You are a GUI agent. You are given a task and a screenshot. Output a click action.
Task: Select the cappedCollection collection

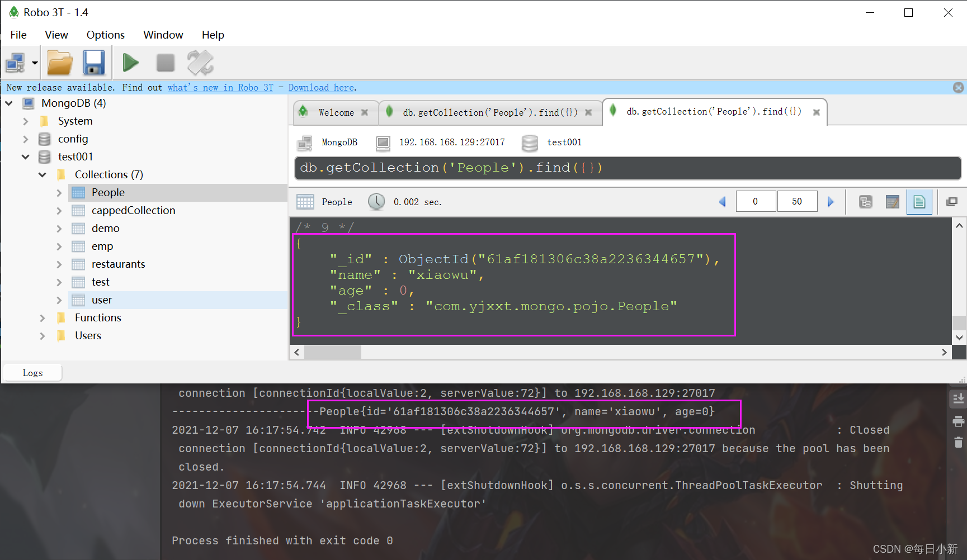(x=133, y=211)
